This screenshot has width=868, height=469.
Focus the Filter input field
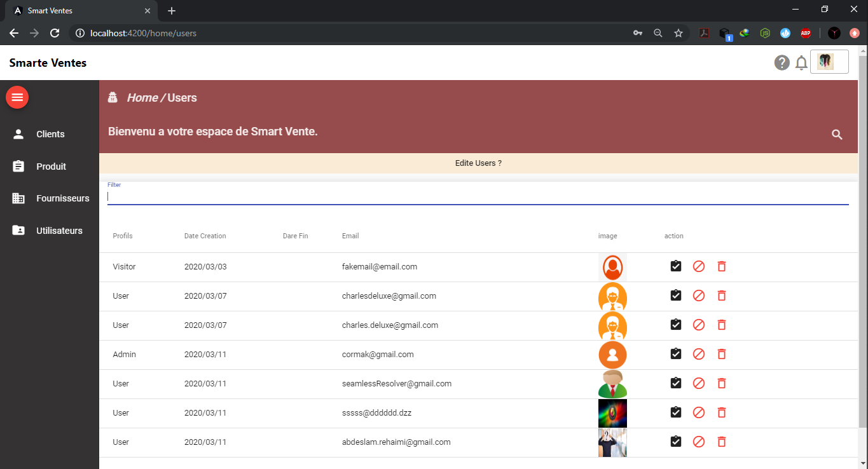click(x=478, y=196)
